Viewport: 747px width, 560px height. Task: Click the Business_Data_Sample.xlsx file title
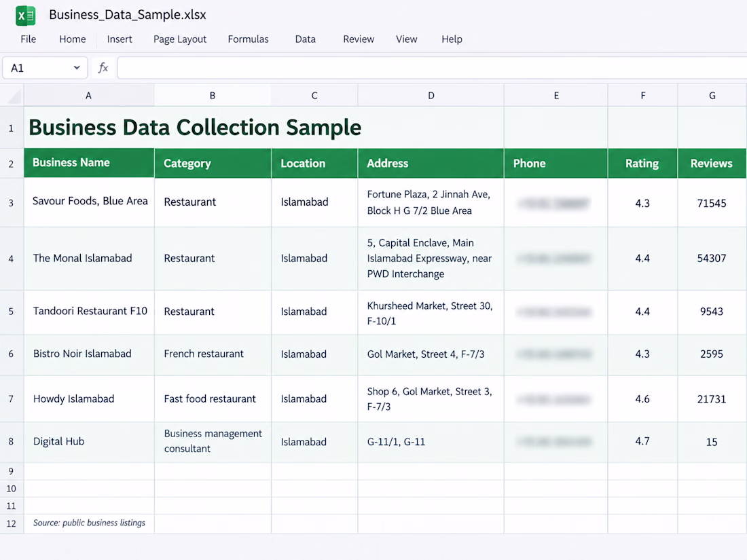[128, 15]
